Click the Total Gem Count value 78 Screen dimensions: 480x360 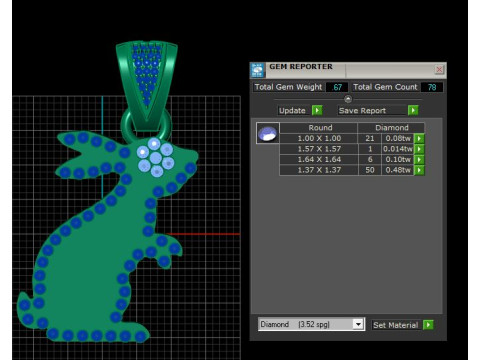click(x=432, y=87)
